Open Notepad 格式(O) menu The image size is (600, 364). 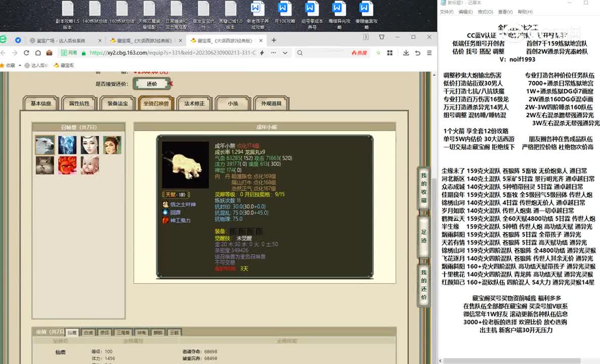click(x=485, y=12)
